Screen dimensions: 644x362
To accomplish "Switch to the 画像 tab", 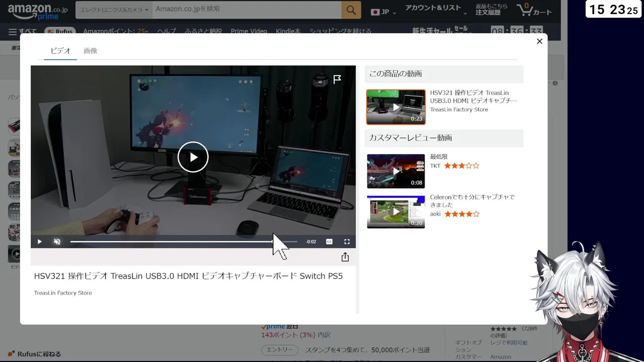I will [x=91, y=51].
